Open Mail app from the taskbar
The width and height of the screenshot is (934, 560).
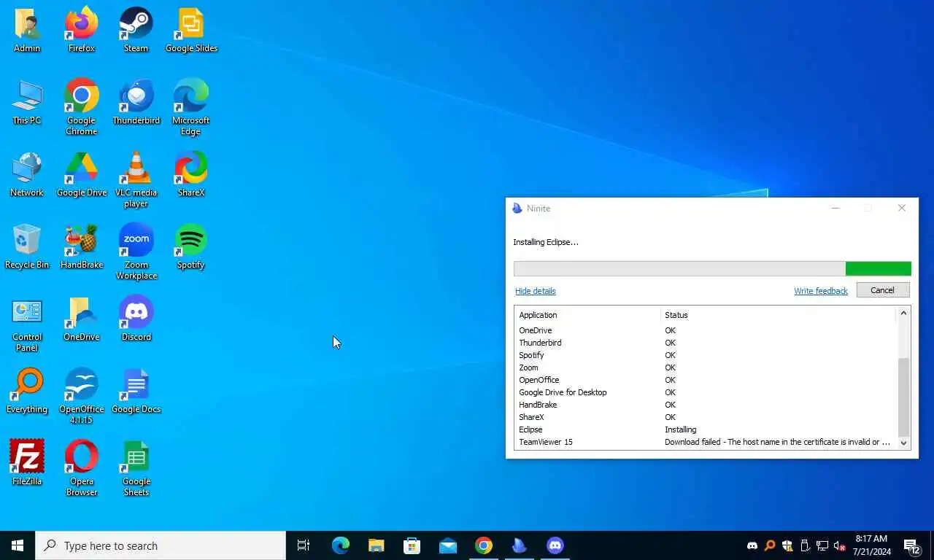click(448, 545)
